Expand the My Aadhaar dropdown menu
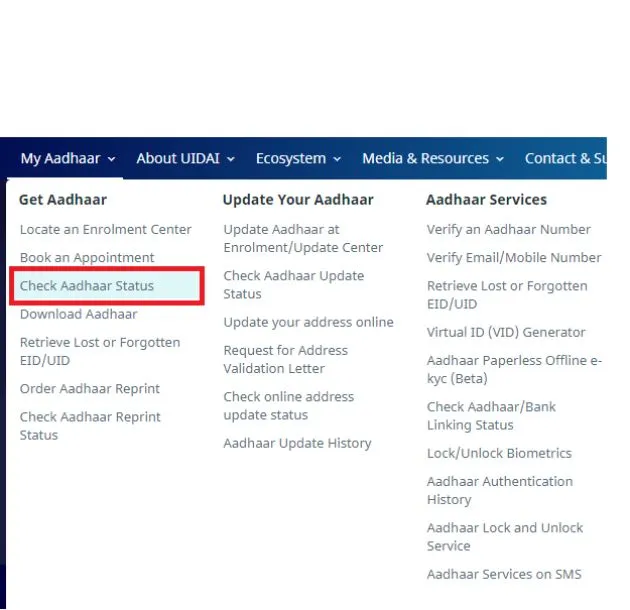630x610 pixels. click(x=68, y=158)
